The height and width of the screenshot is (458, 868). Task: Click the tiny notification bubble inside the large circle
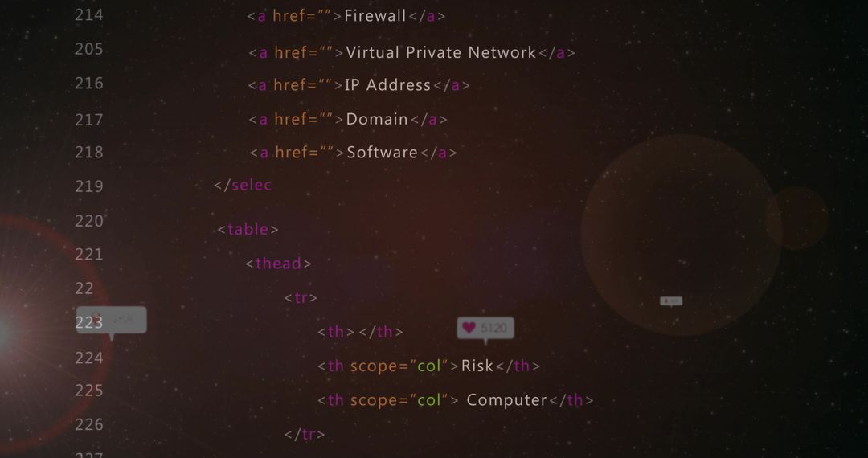(671, 301)
